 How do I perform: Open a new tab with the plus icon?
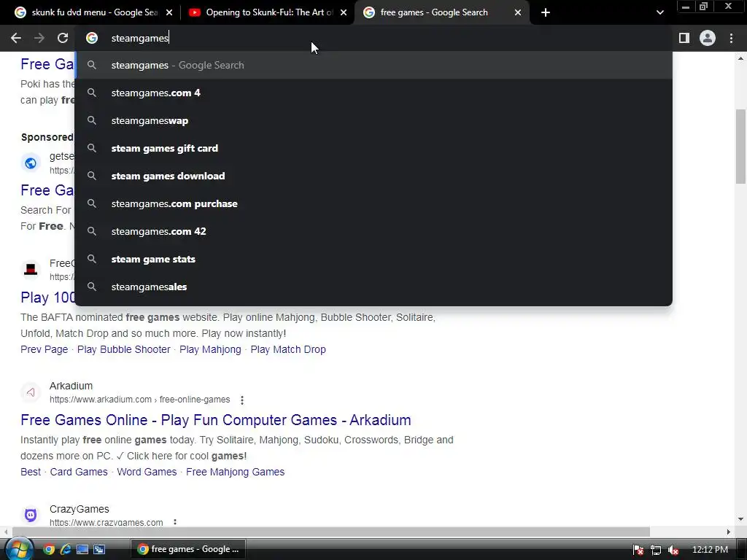(546, 13)
